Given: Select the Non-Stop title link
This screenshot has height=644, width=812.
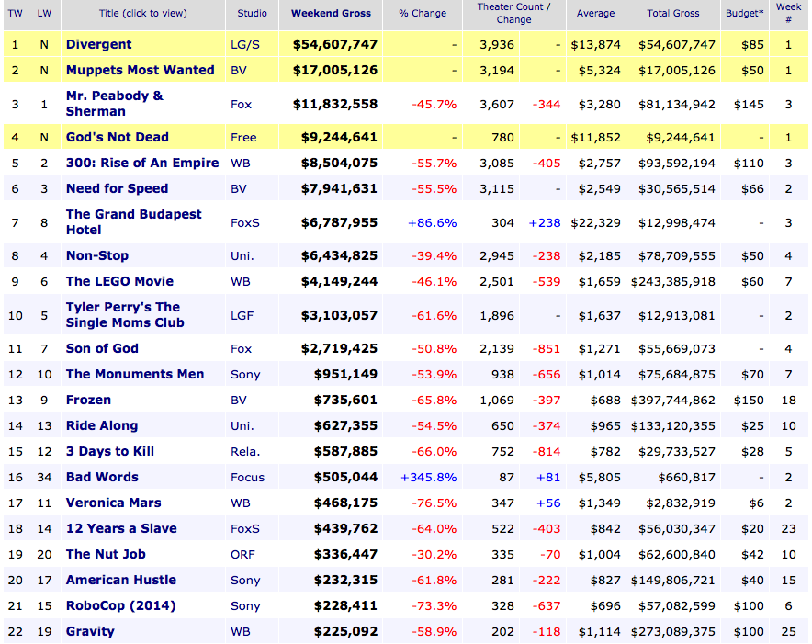Looking at the screenshot, I should (x=96, y=256).
